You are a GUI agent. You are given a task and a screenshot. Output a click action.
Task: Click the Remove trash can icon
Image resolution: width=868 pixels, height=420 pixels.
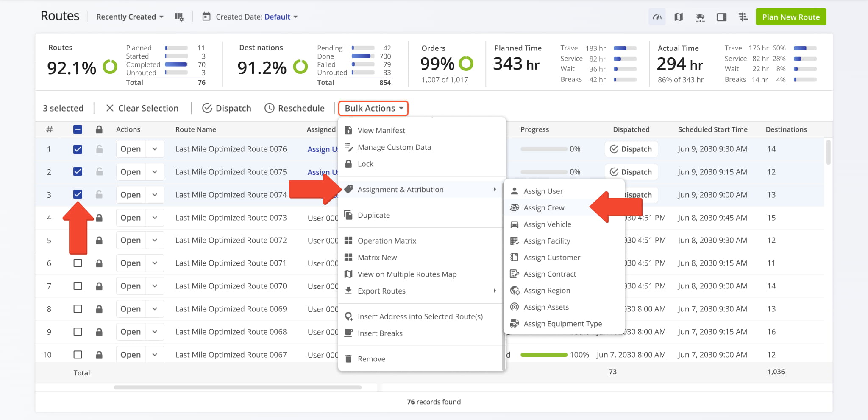pyautogui.click(x=348, y=358)
